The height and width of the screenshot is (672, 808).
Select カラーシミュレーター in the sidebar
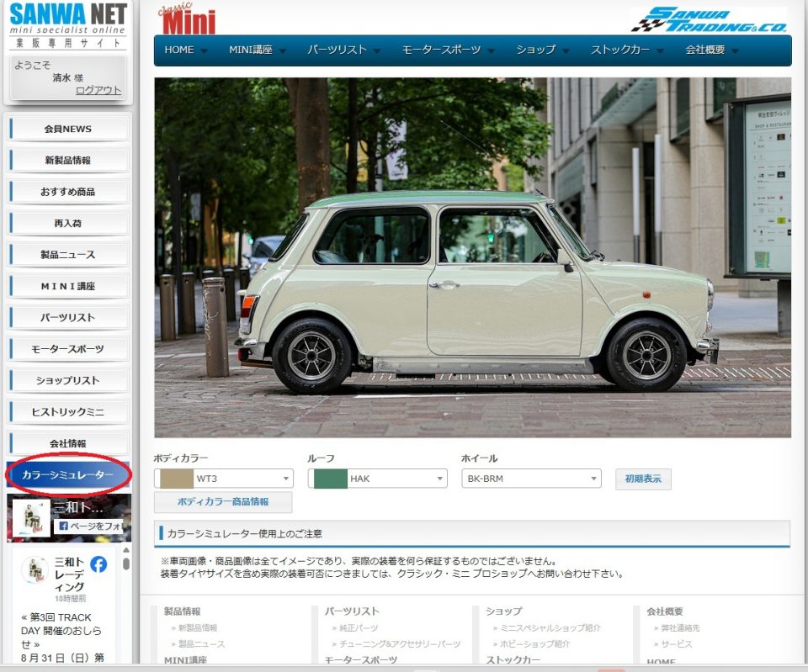(67, 475)
